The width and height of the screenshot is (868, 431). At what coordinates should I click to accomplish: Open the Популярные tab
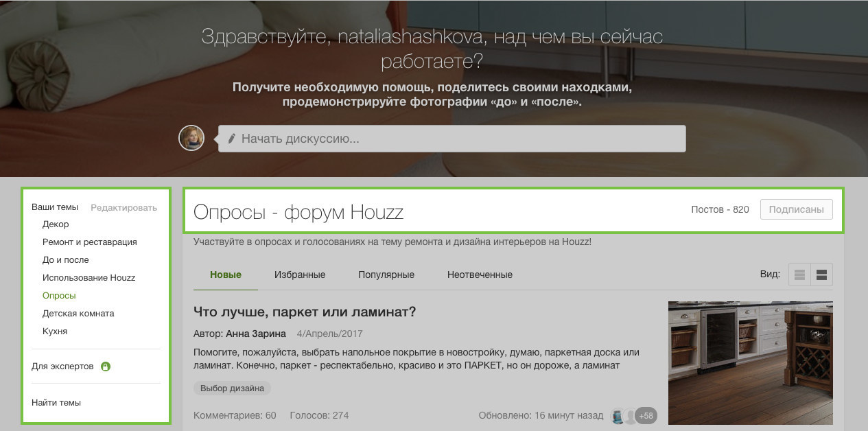click(x=386, y=275)
